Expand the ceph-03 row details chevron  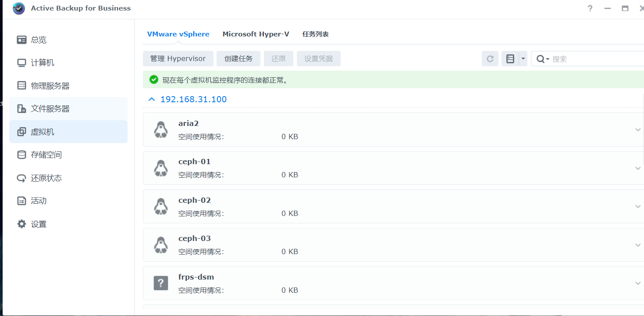[x=638, y=245]
